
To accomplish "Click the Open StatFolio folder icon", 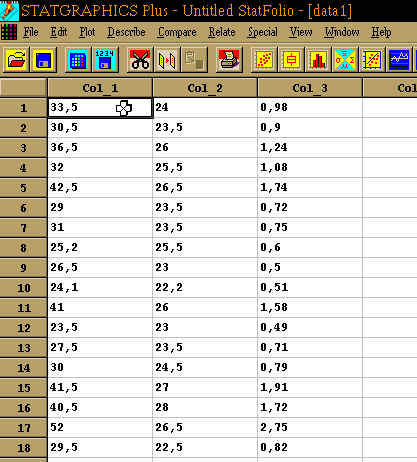I will click(x=16, y=60).
